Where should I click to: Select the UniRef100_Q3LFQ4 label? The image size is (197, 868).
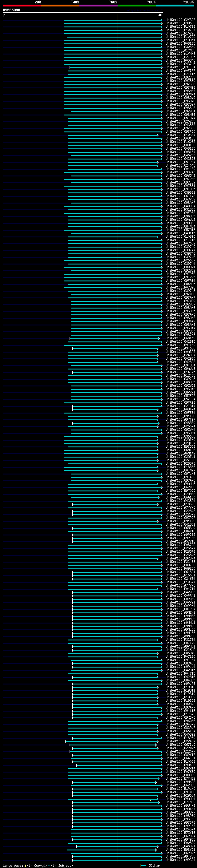180,67
